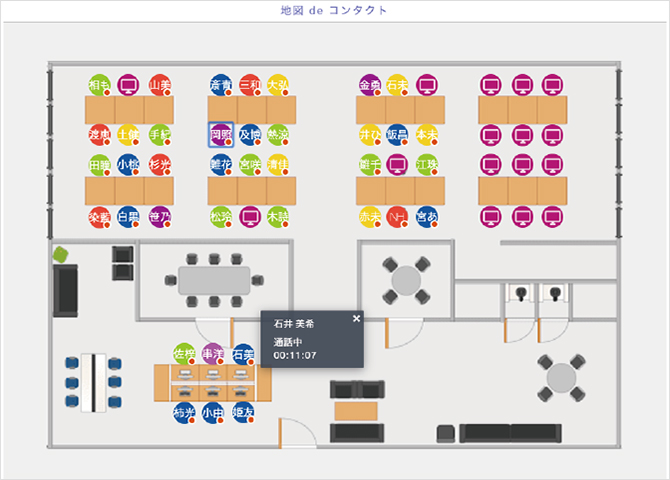Click the 大弘 seat icon
Viewport: 670px width, 480px height.
click(278, 85)
